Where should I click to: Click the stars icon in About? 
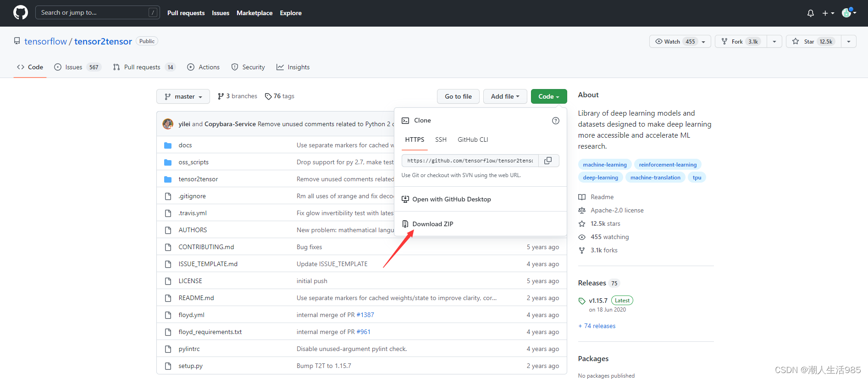(x=582, y=224)
